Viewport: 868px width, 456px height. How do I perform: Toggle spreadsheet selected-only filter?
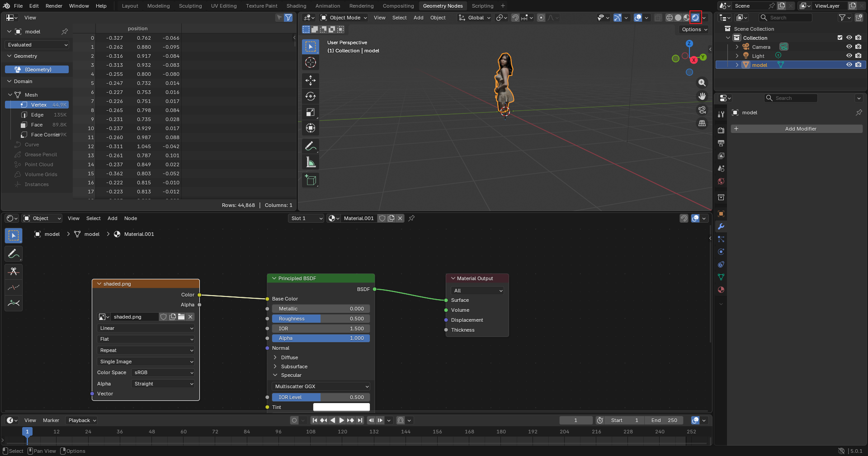coord(279,18)
